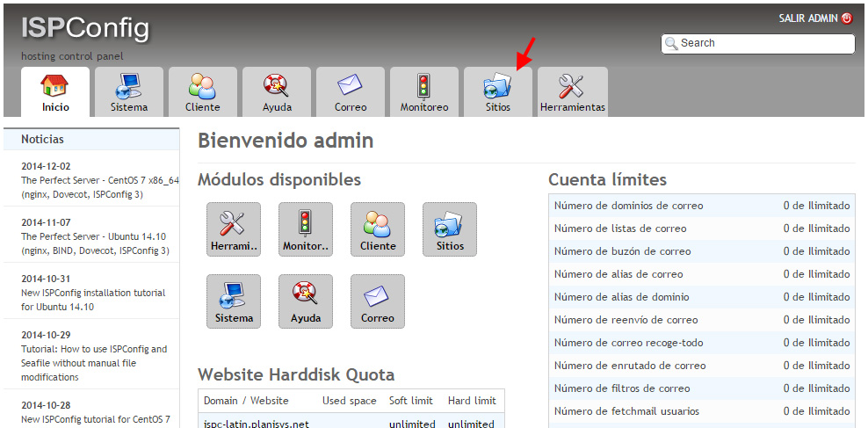Click the Soft limit column header
This screenshot has width=868, height=428.
coord(411,400)
